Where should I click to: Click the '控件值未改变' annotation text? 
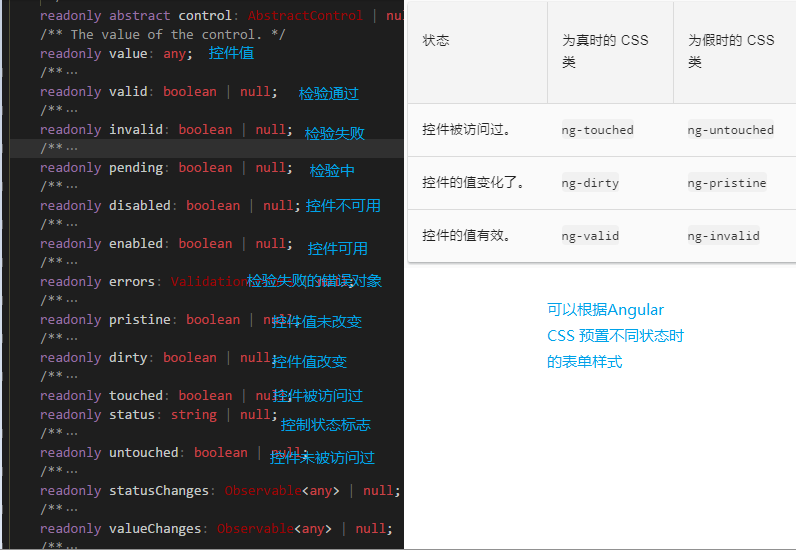[x=317, y=321]
